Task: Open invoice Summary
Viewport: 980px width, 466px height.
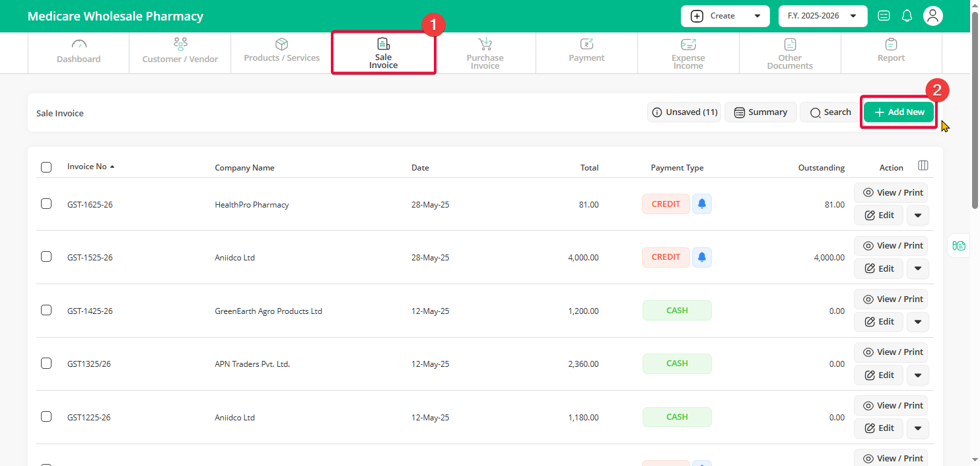Action: pyautogui.click(x=761, y=112)
